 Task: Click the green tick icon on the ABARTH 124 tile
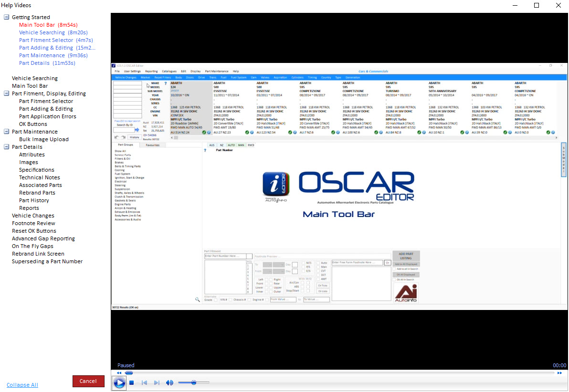pyautogui.click(x=204, y=132)
